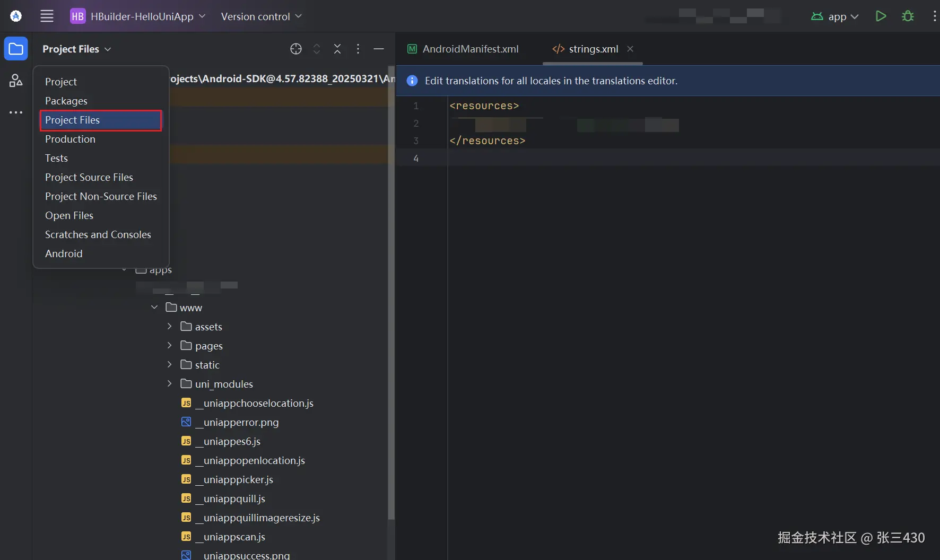Screen dimensions: 940x560
Task: Switch to the AndroidManifest.xml tab
Action: (x=463, y=49)
